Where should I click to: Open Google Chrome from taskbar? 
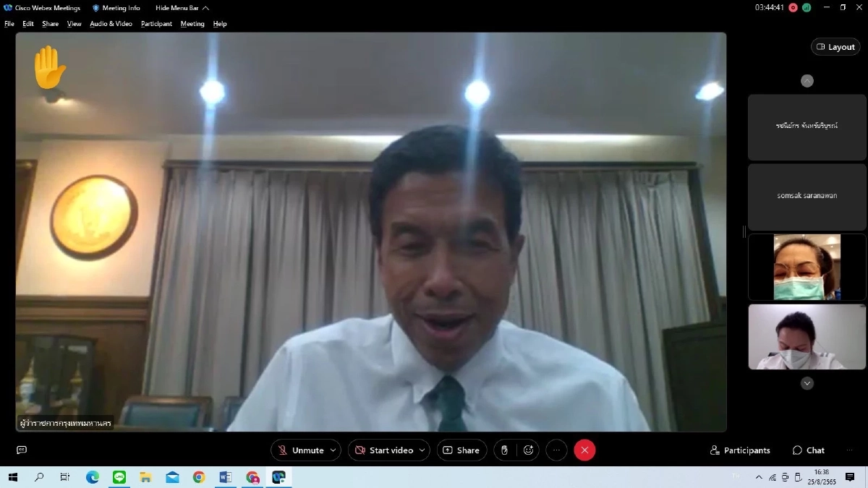[199, 477]
